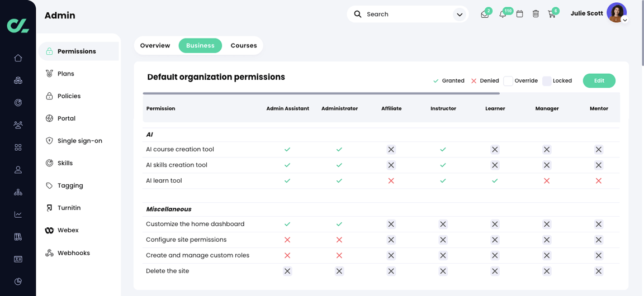Viewport: 644px width, 296px height.
Task: Toggle Delete the site for Admin Assistant
Action: pyautogui.click(x=287, y=271)
